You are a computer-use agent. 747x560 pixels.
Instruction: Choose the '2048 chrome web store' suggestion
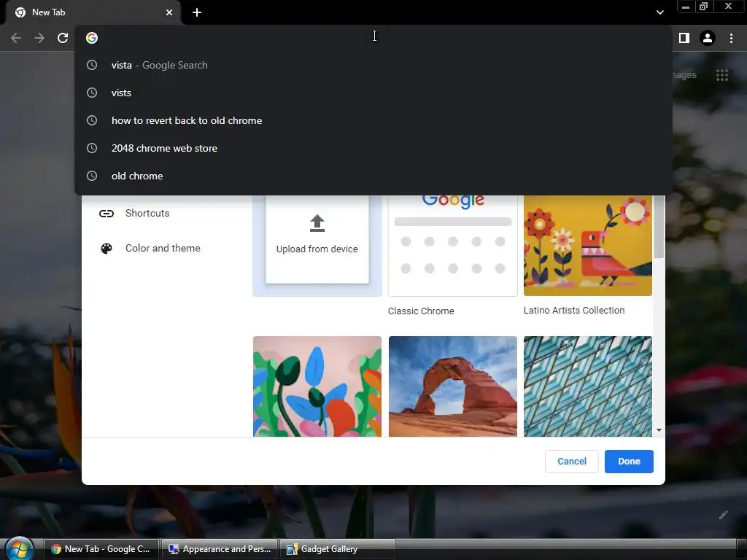[x=373, y=148]
